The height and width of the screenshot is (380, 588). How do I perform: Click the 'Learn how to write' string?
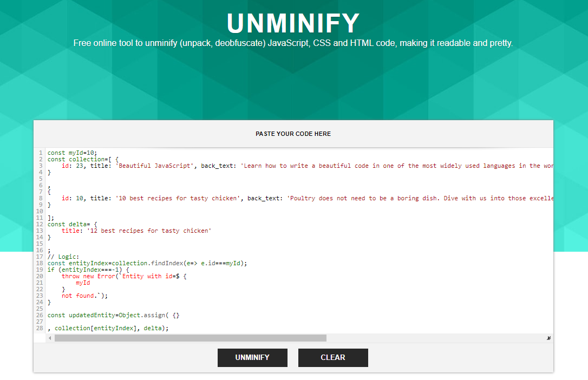[x=397, y=166]
